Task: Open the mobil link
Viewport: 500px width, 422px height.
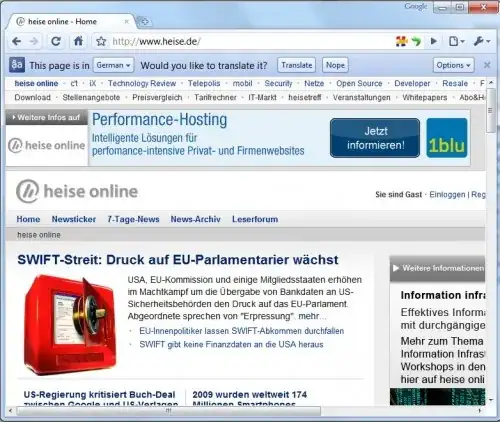Action: click(242, 83)
